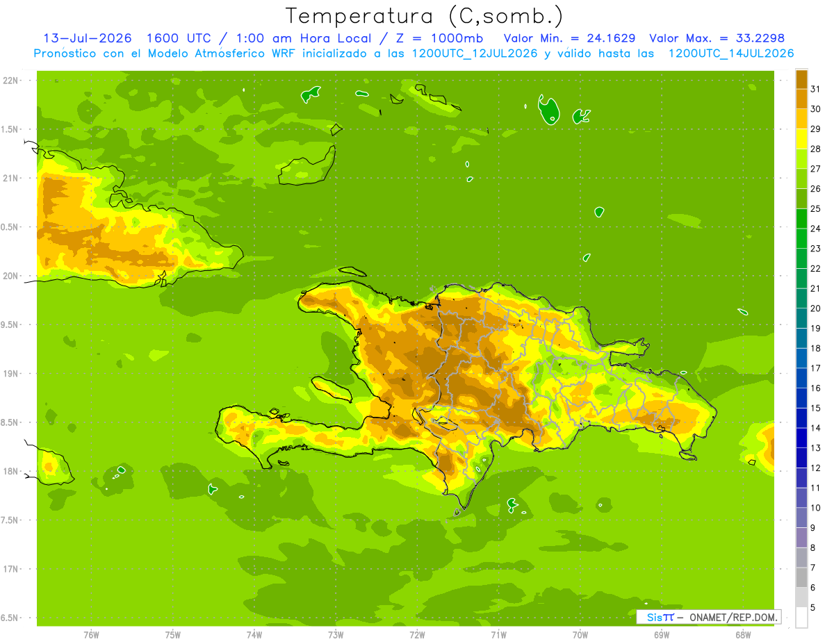The image size is (834, 644).
Task: Click the '18N' latitude label
Action: click(x=11, y=472)
